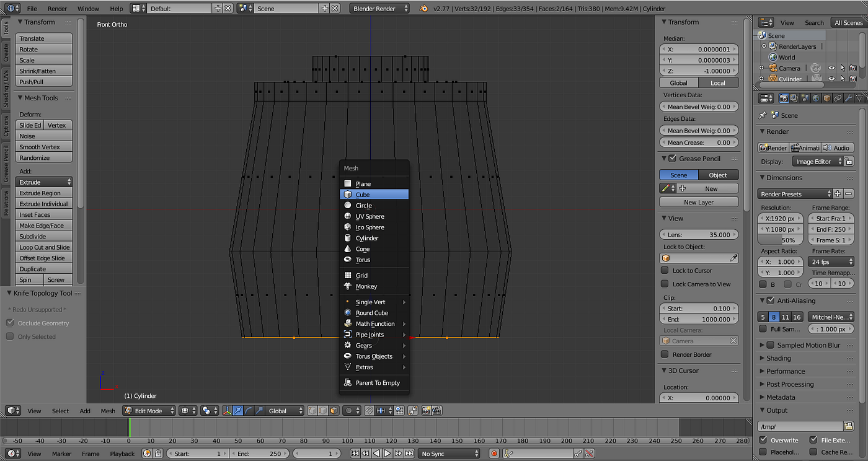Enable Only Selected checkbox

point(10,336)
